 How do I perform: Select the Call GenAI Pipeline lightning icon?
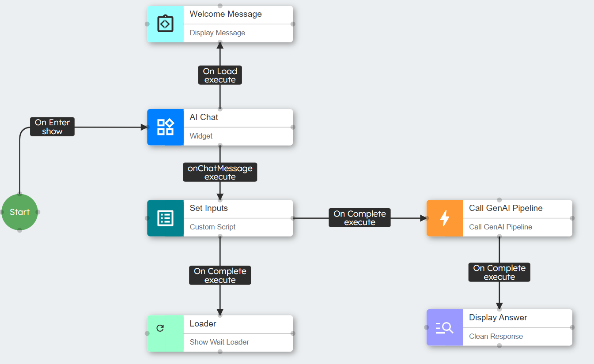click(x=445, y=218)
